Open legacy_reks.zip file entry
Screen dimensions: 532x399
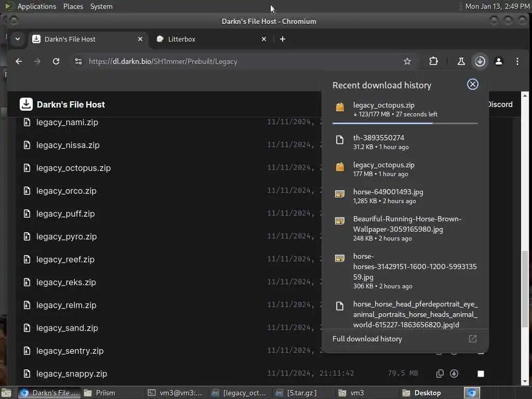pos(66,282)
